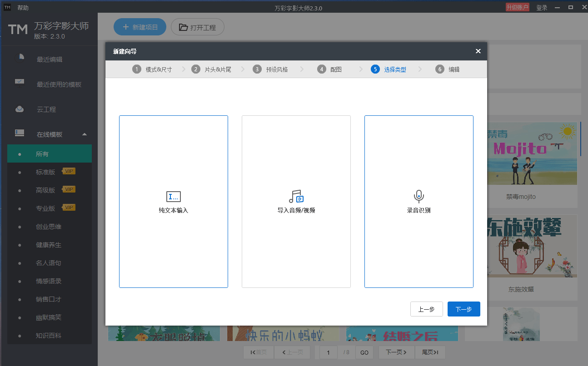Select the Standard VIP template category
This screenshot has width=588, height=366.
[45, 172]
